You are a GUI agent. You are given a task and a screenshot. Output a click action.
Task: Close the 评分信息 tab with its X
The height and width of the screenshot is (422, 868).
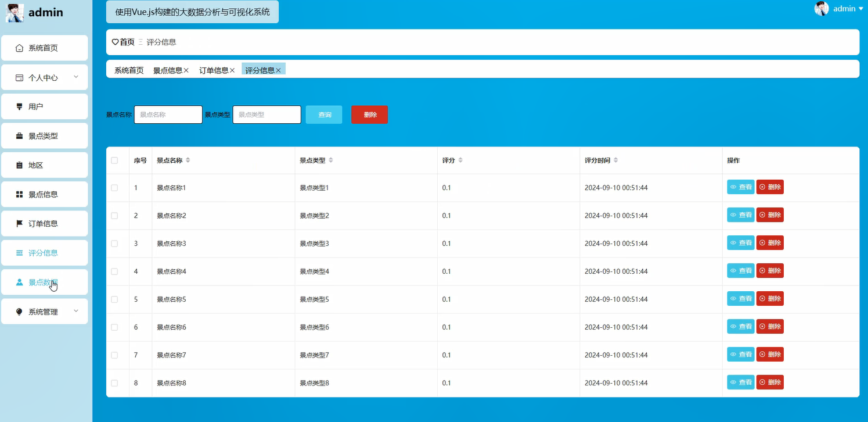click(x=278, y=70)
